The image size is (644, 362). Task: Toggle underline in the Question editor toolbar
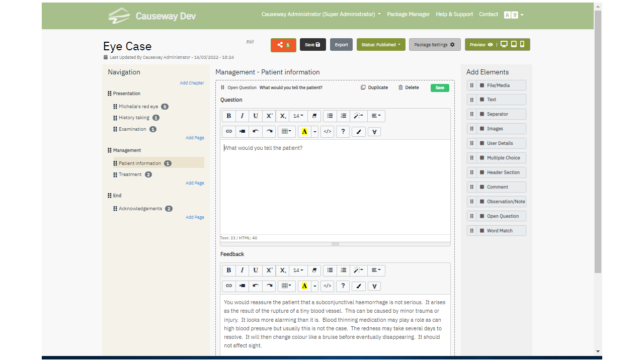coord(256,116)
